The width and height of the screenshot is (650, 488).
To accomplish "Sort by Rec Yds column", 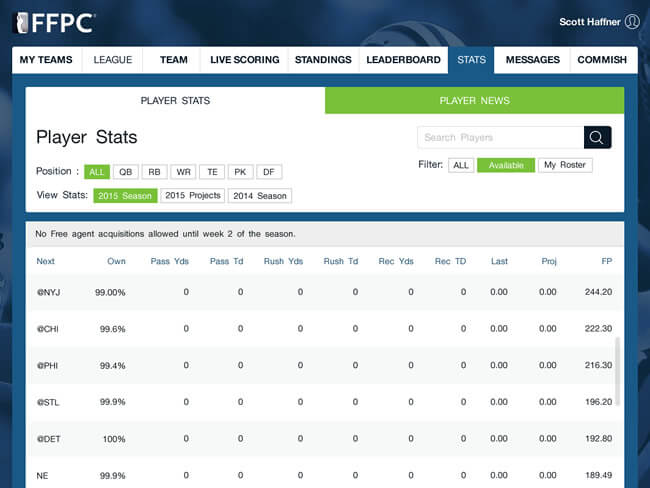I will 396,261.
